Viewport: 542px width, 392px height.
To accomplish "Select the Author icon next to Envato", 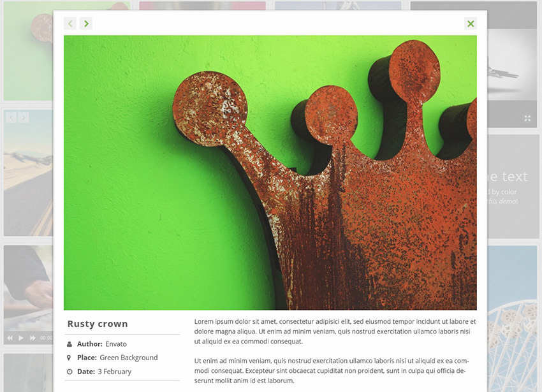I will pyautogui.click(x=70, y=344).
